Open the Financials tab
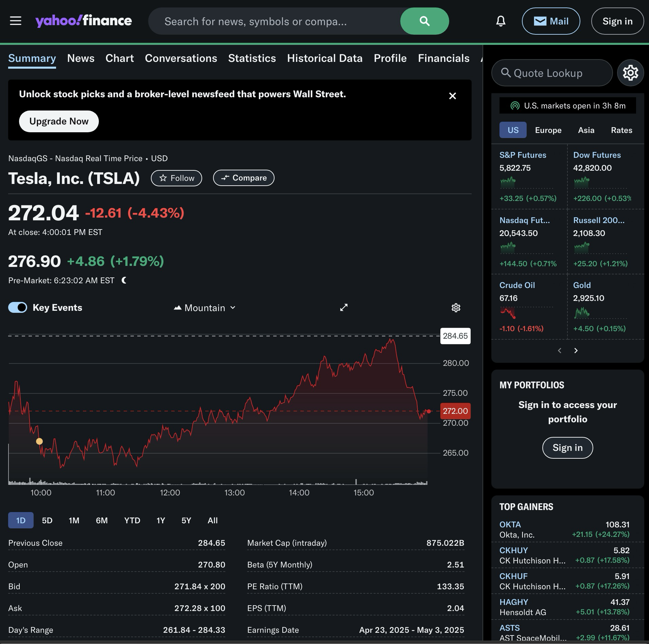649x644 pixels. [x=443, y=58]
